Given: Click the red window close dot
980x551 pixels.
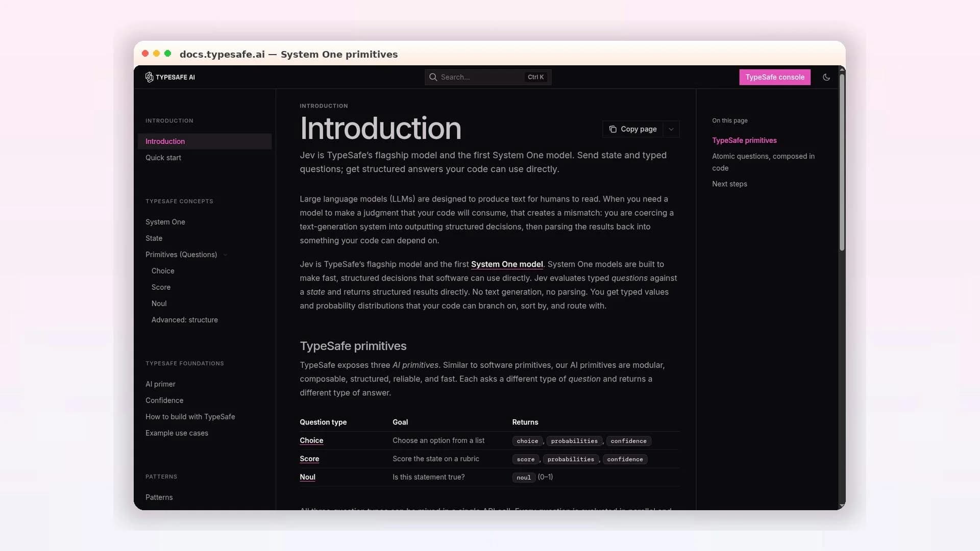Looking at the screenshot, I should click(145, 54).
